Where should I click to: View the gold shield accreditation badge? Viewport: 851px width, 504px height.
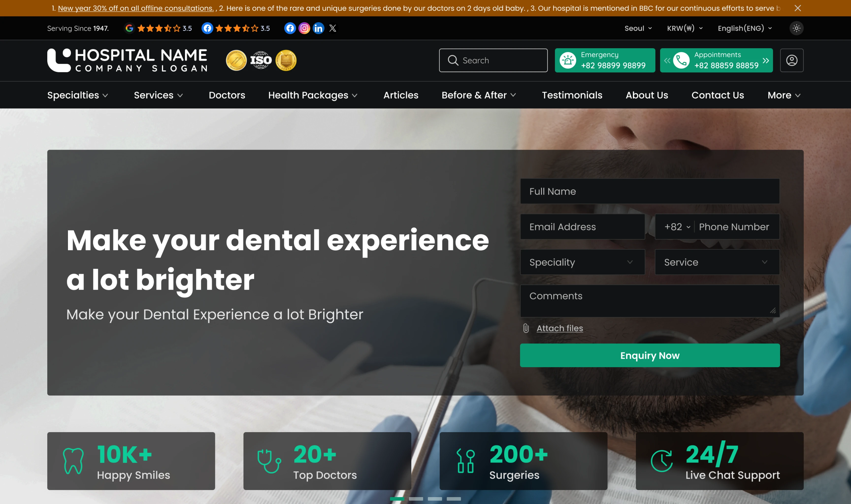tap(286, 60)
